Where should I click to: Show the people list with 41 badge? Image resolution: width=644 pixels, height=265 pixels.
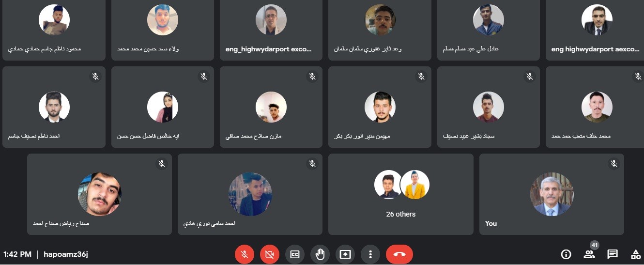coord(589,254)
